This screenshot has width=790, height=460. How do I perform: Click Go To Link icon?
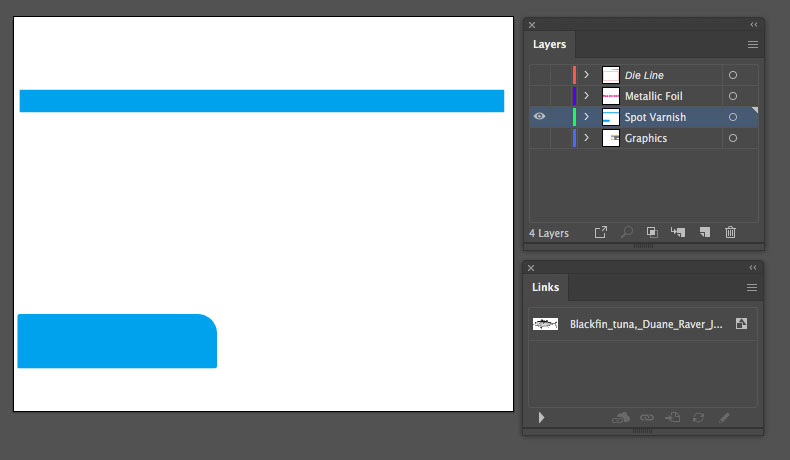(x=673, y=417)
